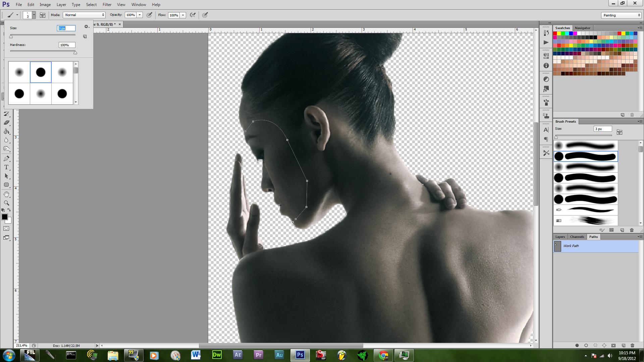Create new swatch of foreground color
This screenshot has height=362, width=644.
[x=623, y=115]
